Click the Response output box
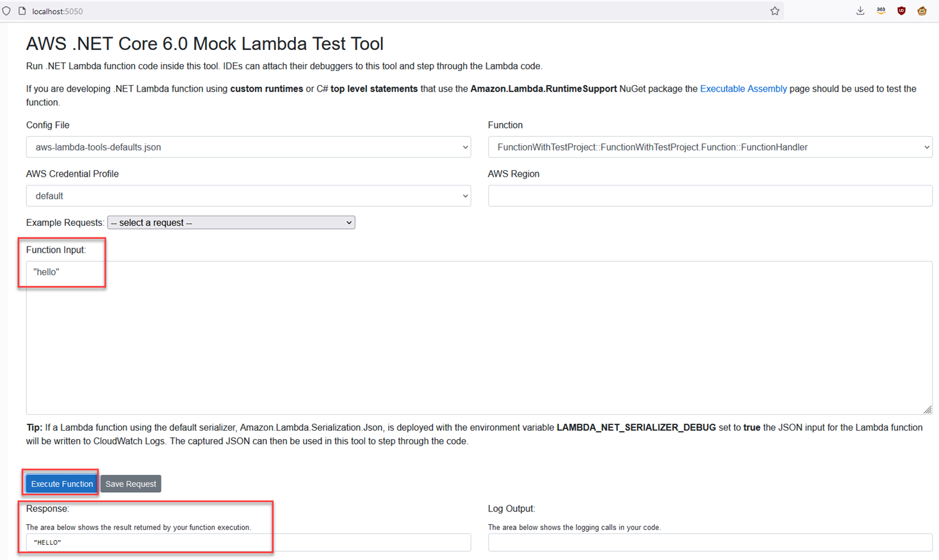Image resolution: width=939 pixels, height=560 pixels. click(x=249, y=543)
